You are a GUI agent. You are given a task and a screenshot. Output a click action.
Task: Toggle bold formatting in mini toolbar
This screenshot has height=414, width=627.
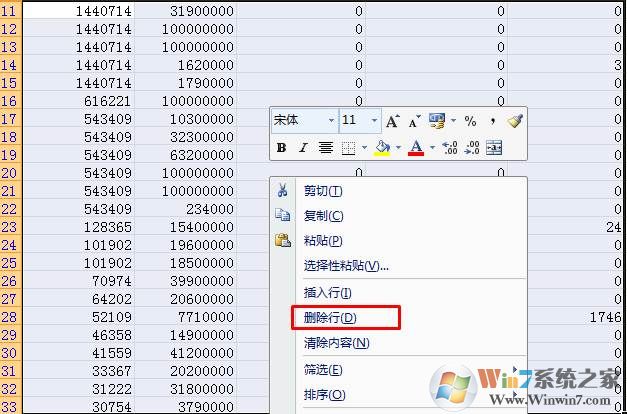pos(282,148)
